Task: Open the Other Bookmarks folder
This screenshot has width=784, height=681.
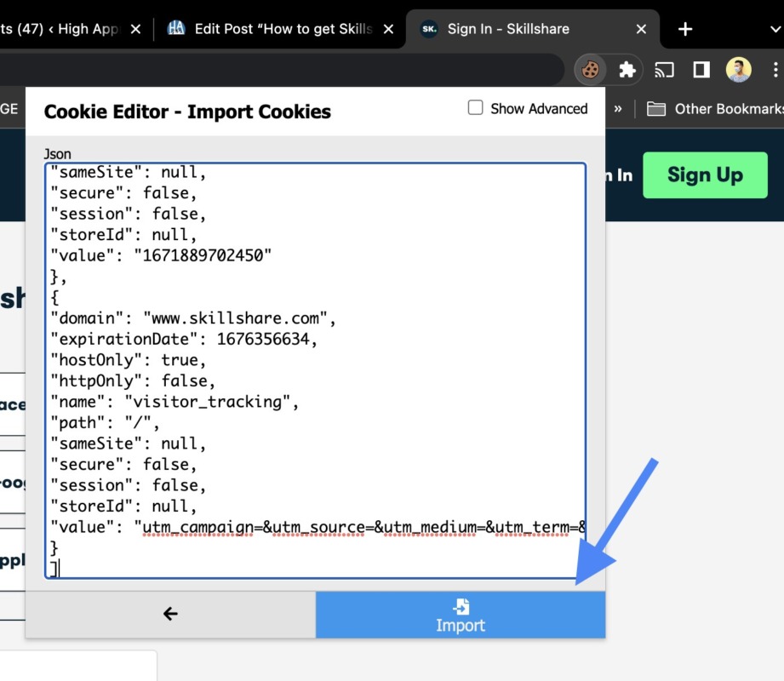Action: tap(715, 108)
